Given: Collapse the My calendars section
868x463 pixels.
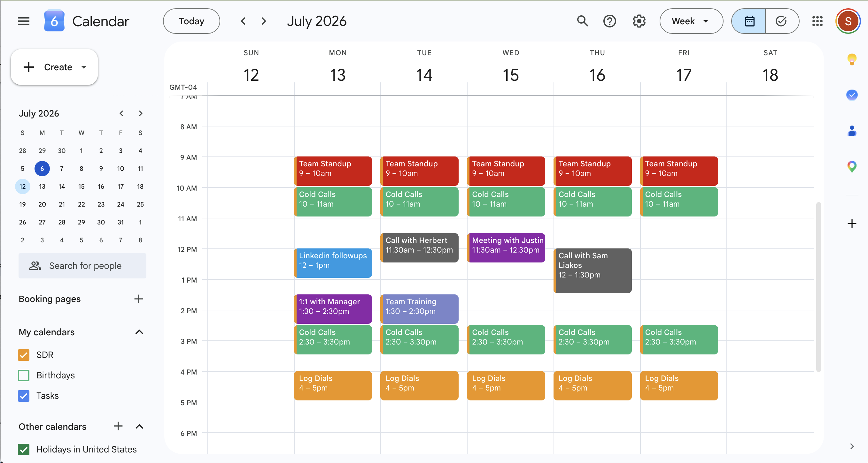Looking at the screenshot, I should [x=139, y=332].
